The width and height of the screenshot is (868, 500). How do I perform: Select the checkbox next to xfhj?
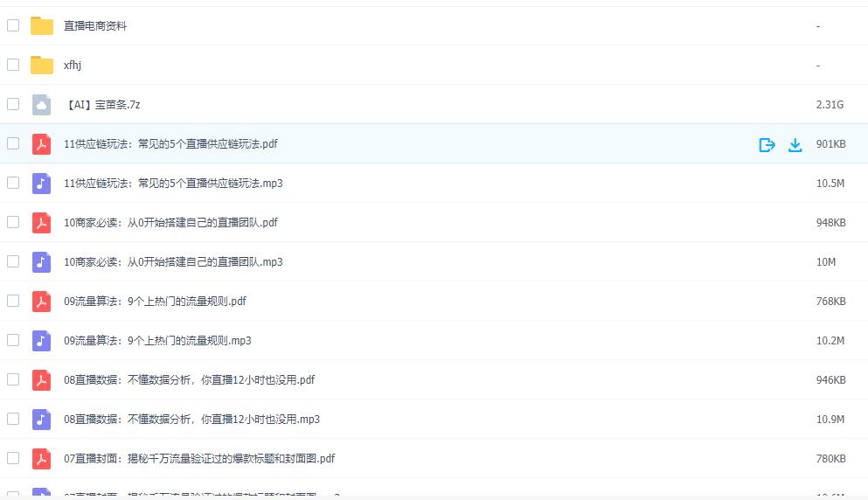point(13,65)
